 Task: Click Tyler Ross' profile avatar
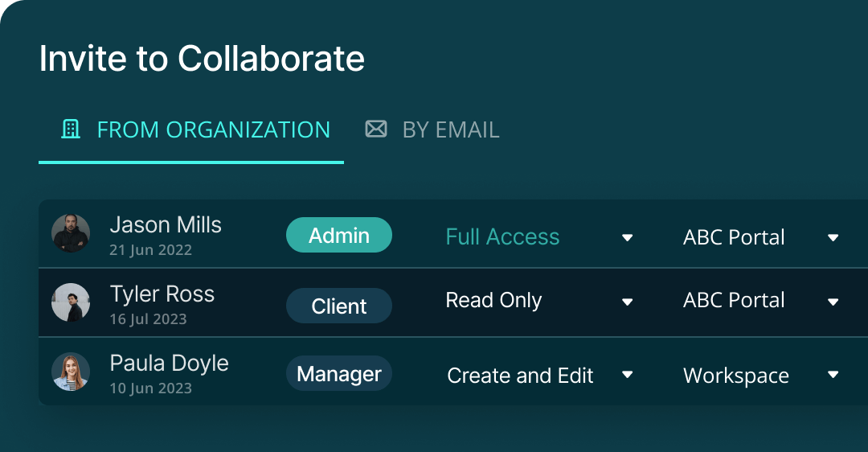(71, 302)
